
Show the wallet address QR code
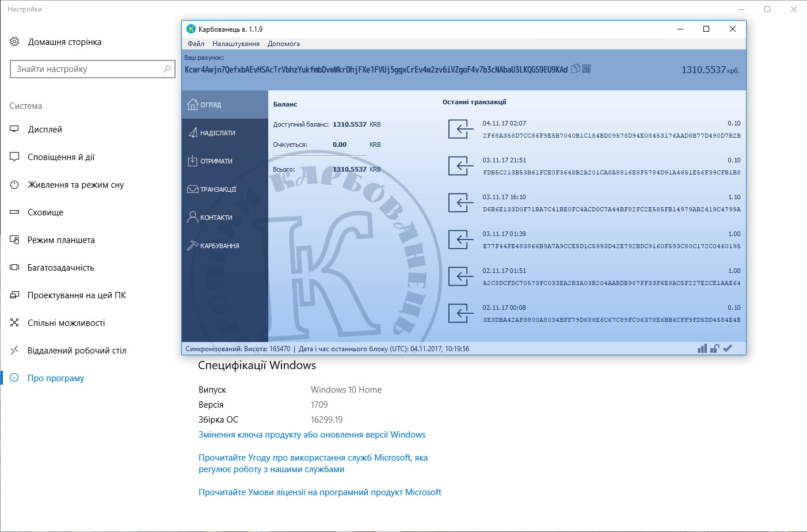587,69
